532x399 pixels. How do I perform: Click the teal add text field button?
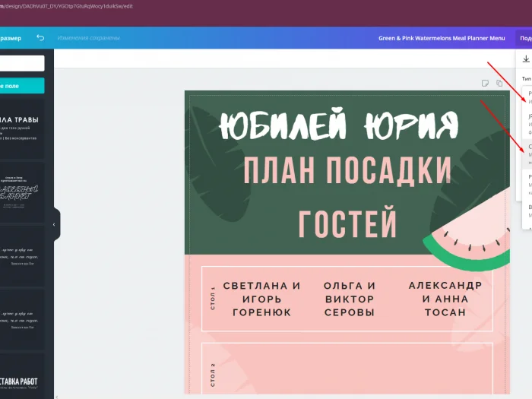pyautogui.click(x=21, y=86)
